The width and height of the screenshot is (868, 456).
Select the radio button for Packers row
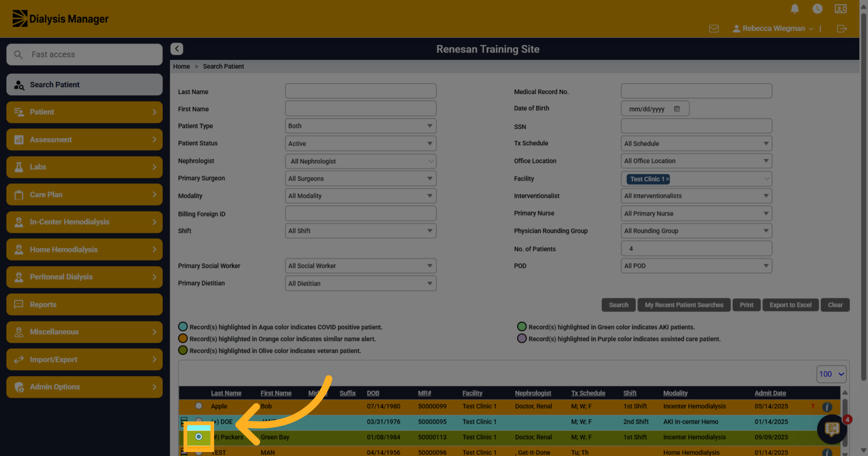(199, 437)
